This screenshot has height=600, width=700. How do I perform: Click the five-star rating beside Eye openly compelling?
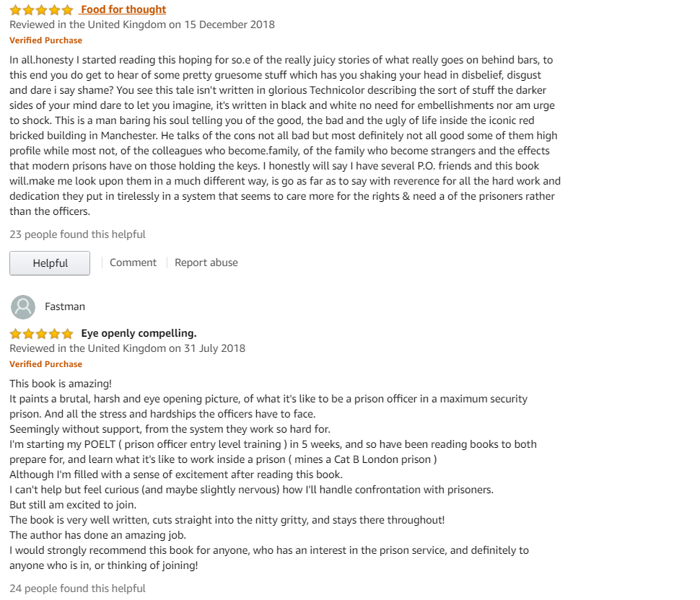(x=41, y=334)
